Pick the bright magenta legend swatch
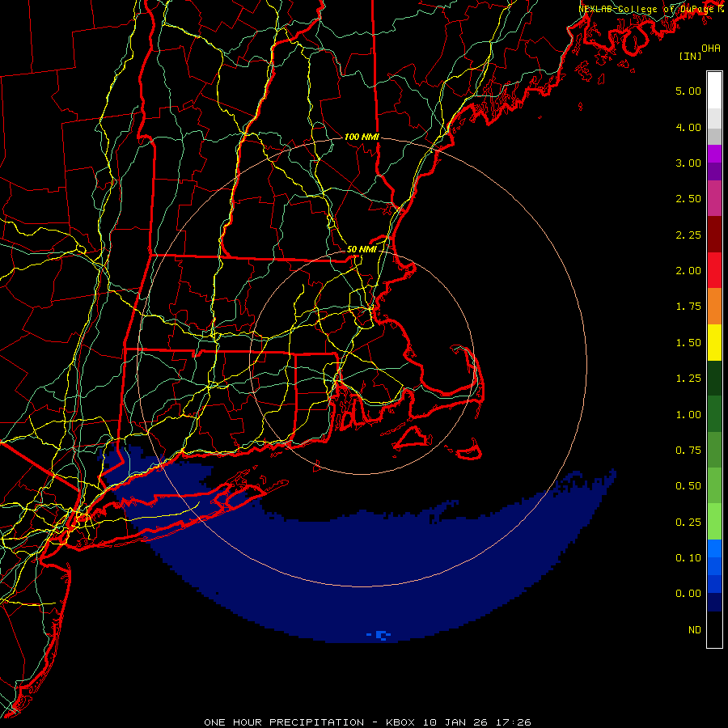 [x=714, y=154]
